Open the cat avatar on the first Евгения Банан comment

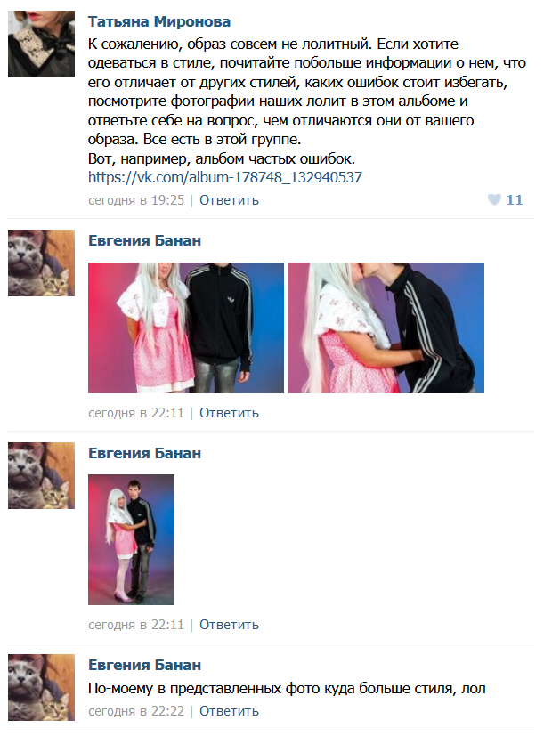tap(41, 263)
